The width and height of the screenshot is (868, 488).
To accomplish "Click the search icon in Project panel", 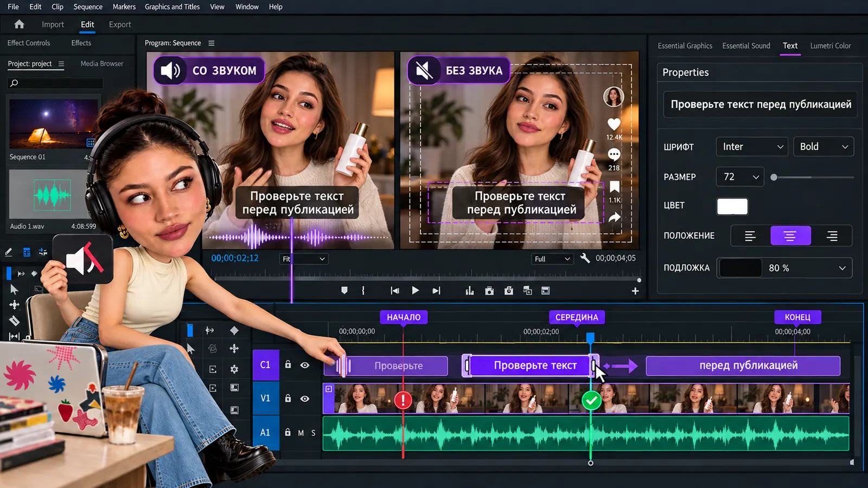I will coord(14,83).
